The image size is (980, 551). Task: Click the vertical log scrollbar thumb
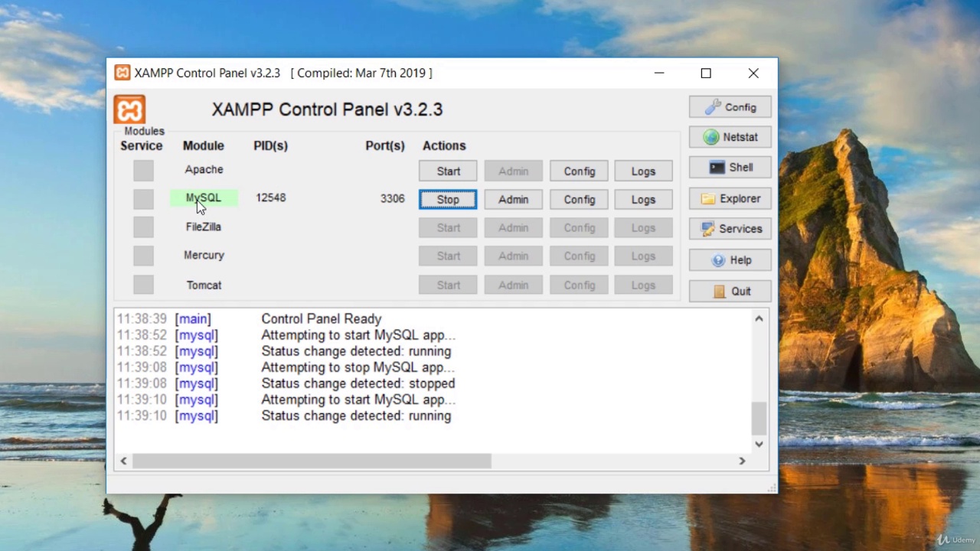[759, 418]
